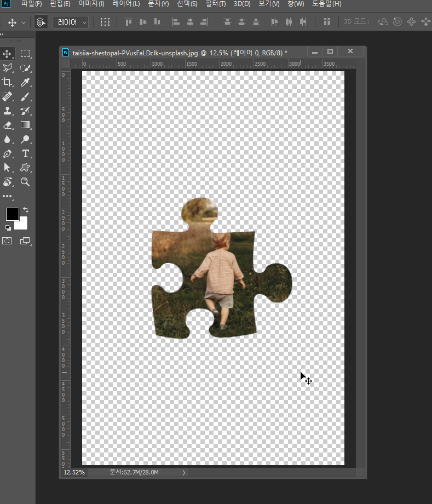Click the puzzle-piece image on canvas
Image resolution: width=432 pixels, height=504 pixels.
coord(222,268)
